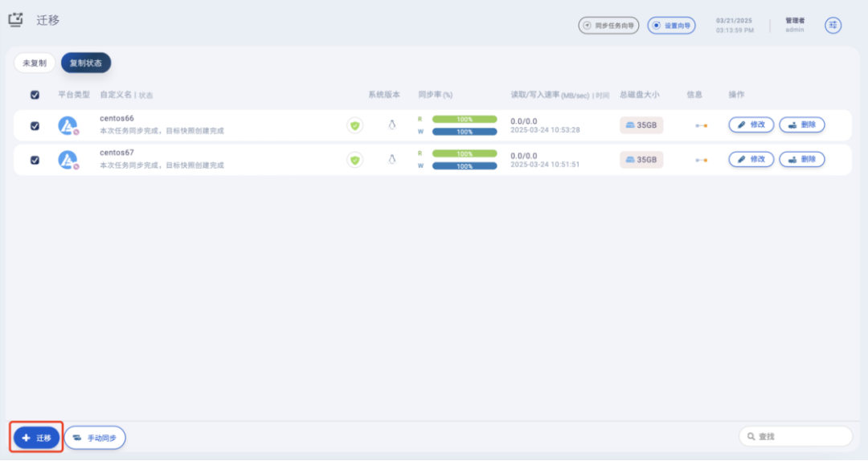Select the 复制状态 tab
Screen dimensions: 868x461
pyautogui.click(x=86, y=63)
